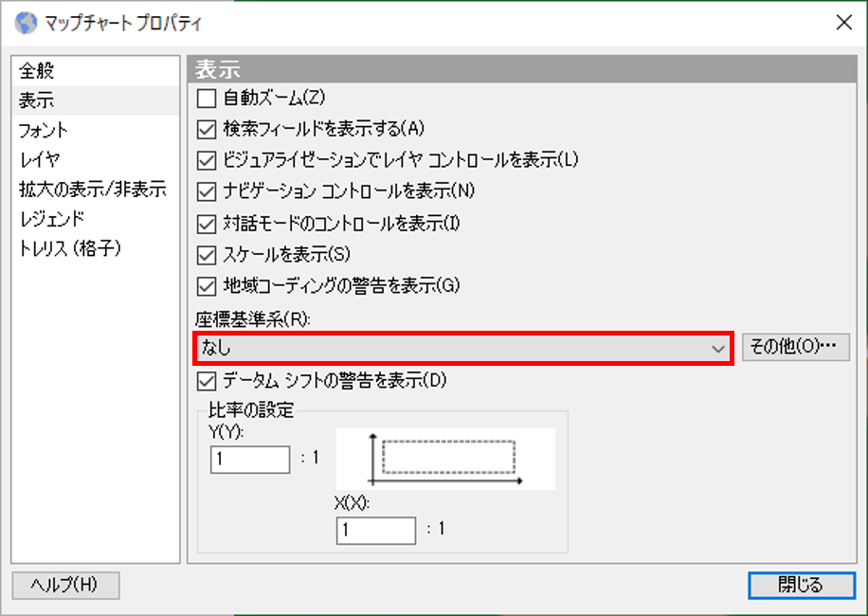Click the globe icon in the title bar
Viewport: 868px width, 616px height.
(26, 24)
